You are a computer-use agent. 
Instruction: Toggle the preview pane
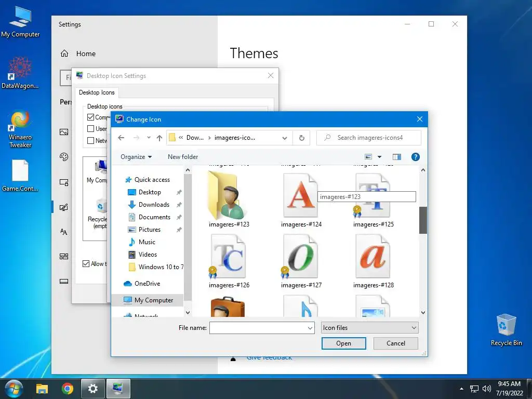tap(396, 157)
